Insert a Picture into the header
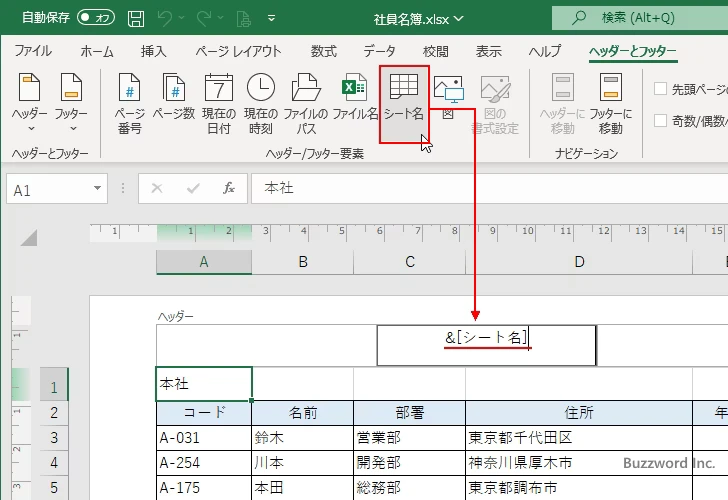This screenshot has height=500, width=728. 448,98
